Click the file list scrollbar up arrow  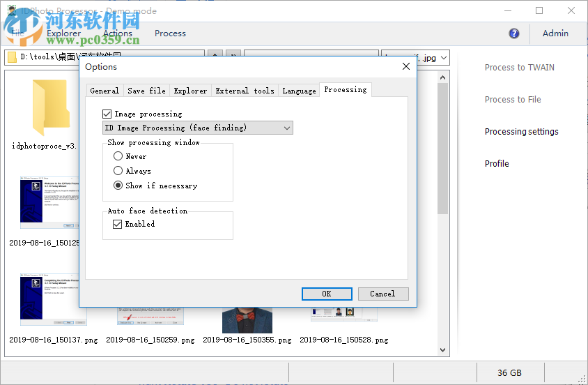click(x=442, y=77)
